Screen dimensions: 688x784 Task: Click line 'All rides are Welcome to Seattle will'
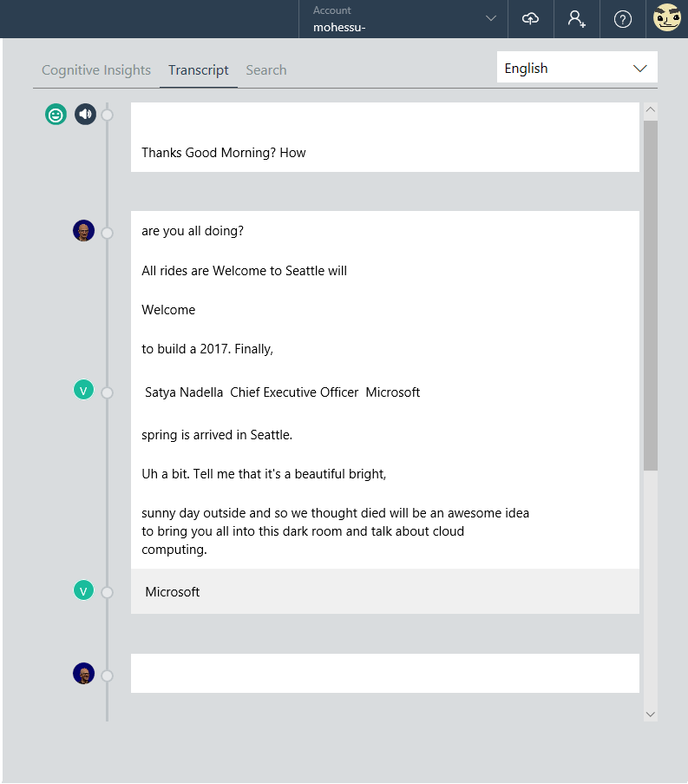(x=244, y=271)
